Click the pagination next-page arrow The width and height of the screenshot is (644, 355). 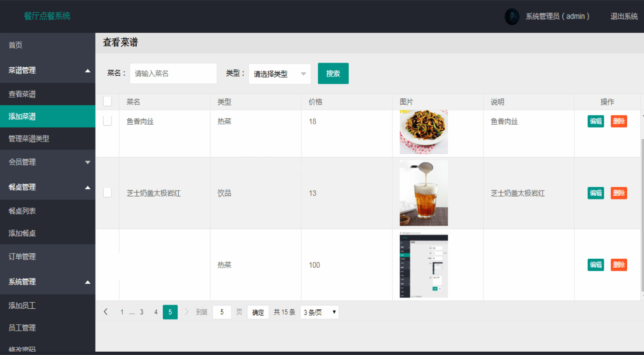point(186,312)
